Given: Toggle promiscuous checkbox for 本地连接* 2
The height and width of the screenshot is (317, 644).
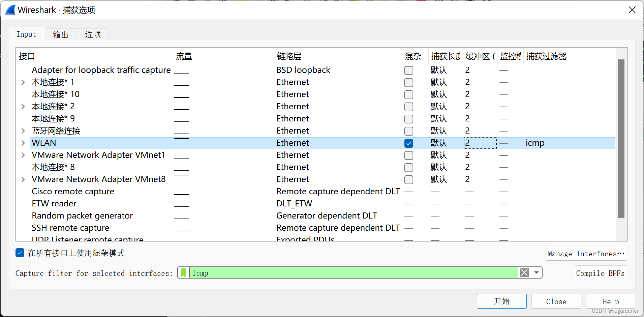Looking at the screenshot, I should 409,107.
